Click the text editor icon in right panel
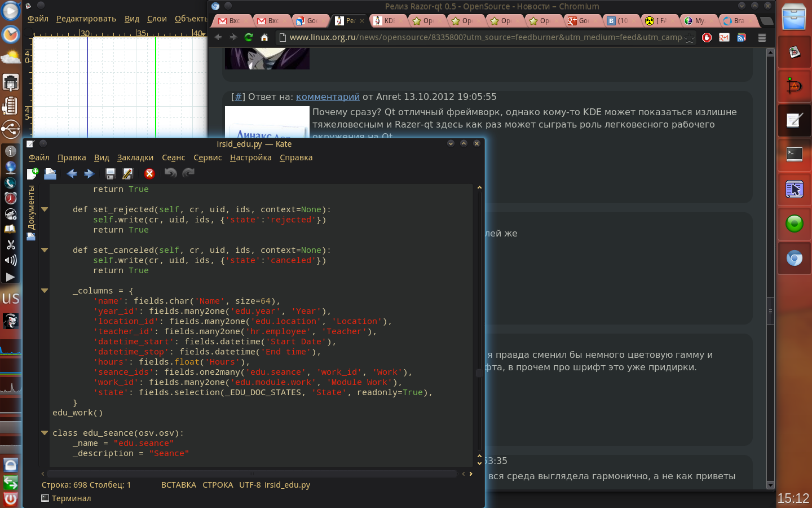812x508 pixels. pyautogui.click(x=794, y=120)
